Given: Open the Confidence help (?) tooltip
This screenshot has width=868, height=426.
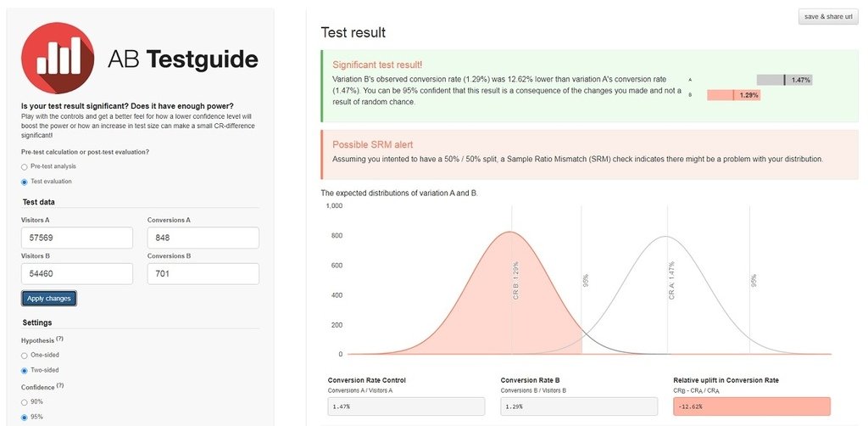Looking at the screenshot, I should 60,385.
